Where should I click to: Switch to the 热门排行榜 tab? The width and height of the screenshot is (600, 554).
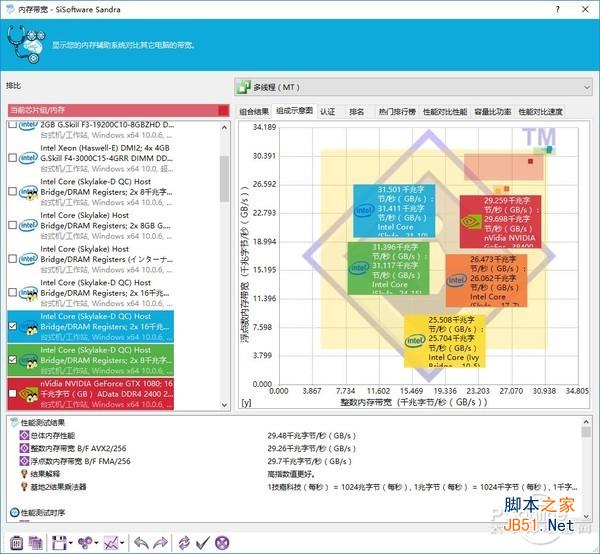tap(397, 112)
